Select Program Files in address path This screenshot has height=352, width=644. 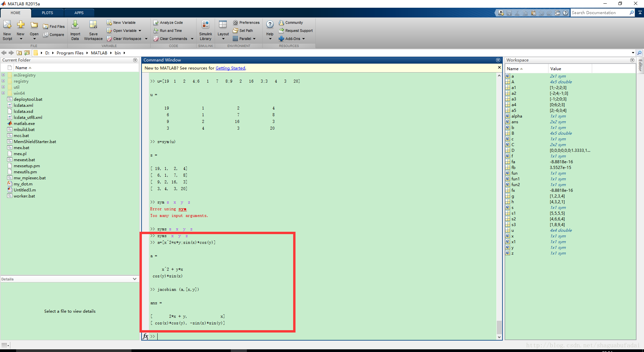(x=70, y=53)
